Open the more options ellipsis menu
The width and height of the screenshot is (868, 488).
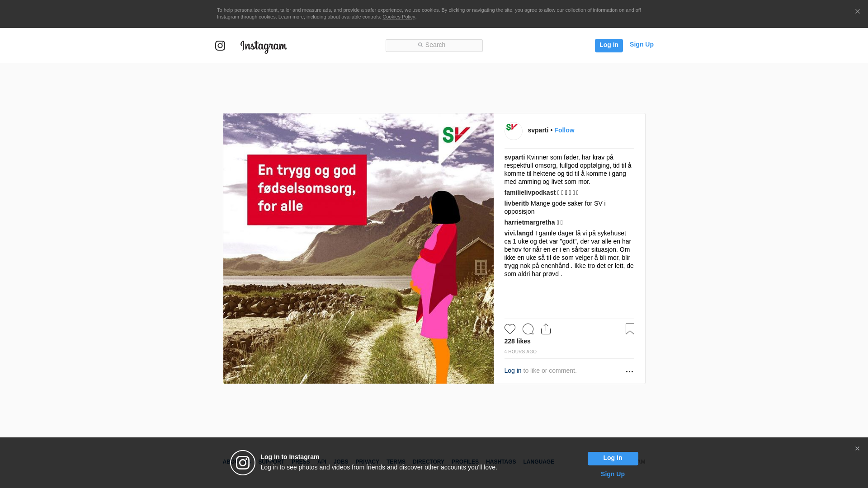click(x=629, y=371)
